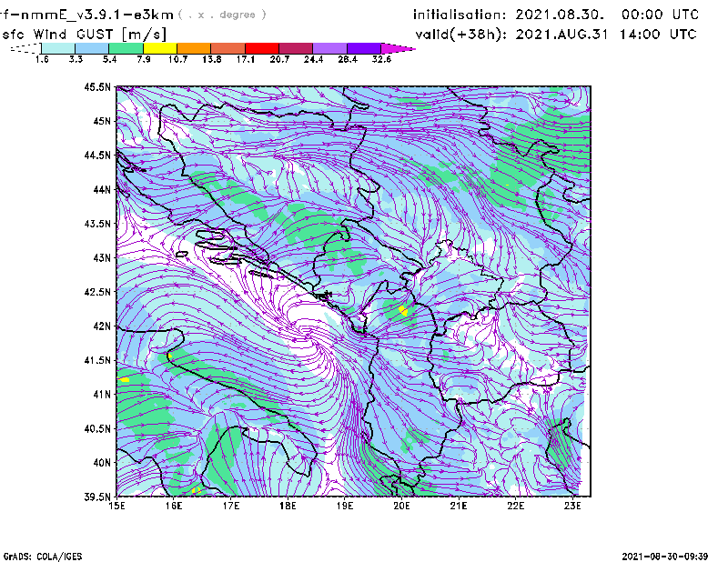Image resolution: width=728 pixels, height=562 pixels.
Task: Click the 15E longitude label
Action: 116,506
